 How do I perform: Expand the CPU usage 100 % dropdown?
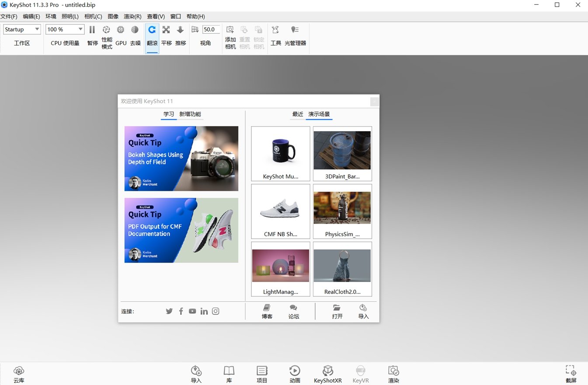[65, 29]
